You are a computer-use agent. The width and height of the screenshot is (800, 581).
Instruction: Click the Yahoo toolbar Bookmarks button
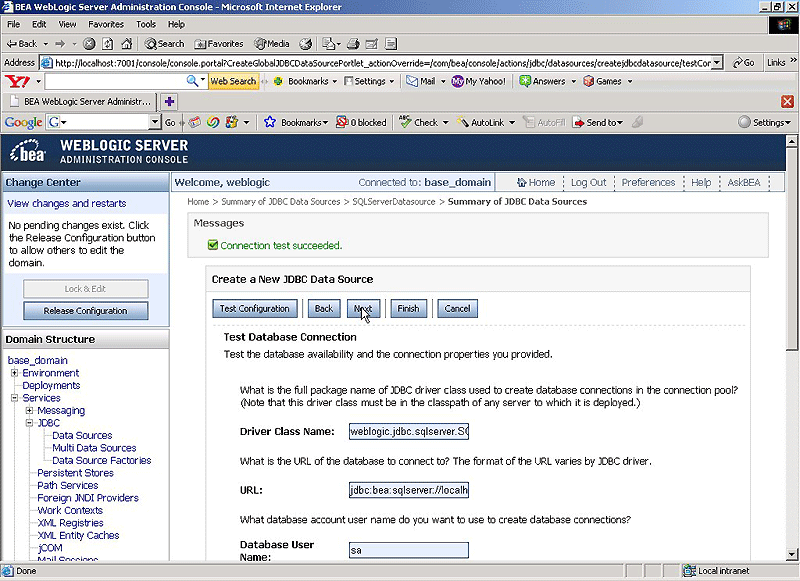click(302, 81)
